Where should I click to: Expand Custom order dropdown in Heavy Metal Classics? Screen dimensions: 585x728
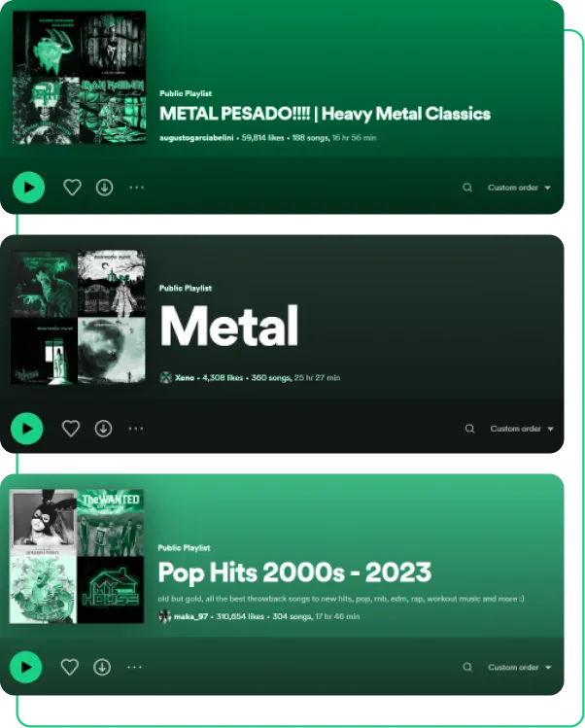click(519, 188)
